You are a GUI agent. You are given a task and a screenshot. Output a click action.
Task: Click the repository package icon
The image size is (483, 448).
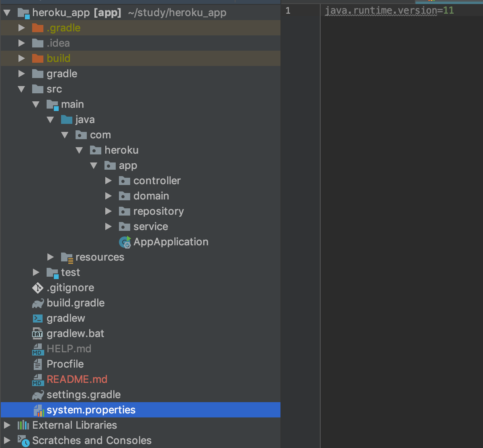[125, 212]
